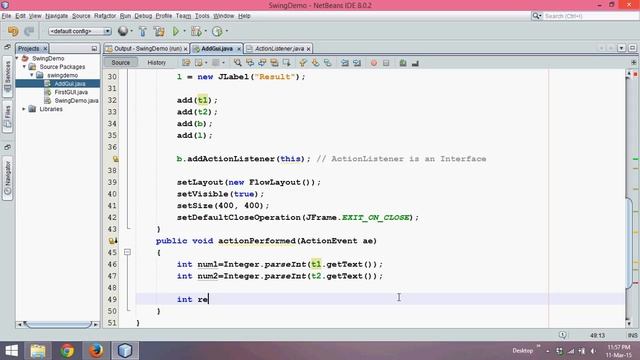Maximize the editor window icon
Viewport: 640px width, 360px height.
(x=632, y=48)
